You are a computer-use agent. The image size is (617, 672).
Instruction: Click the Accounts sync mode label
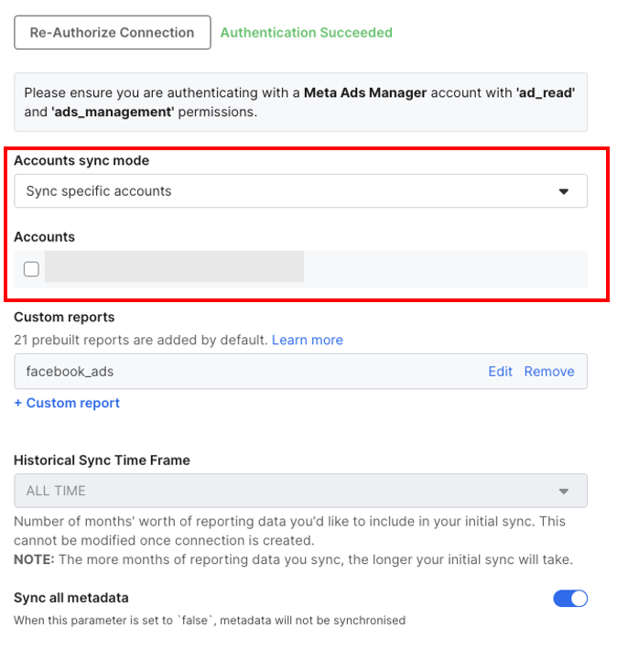coord(81,160)
